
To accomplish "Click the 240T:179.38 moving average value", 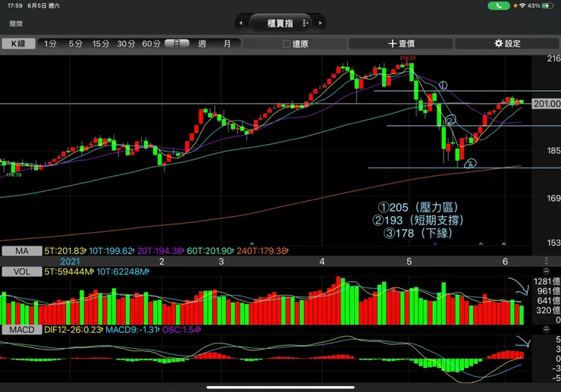I will pyautogui.click(x=262, y=251).
